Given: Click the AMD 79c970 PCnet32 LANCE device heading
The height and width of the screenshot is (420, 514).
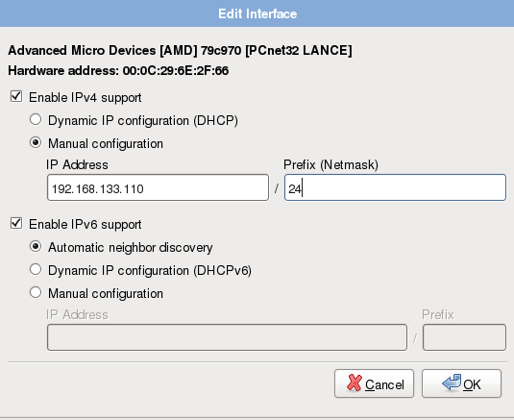Looking at the screenshot, I should click(x=180, y=51).
